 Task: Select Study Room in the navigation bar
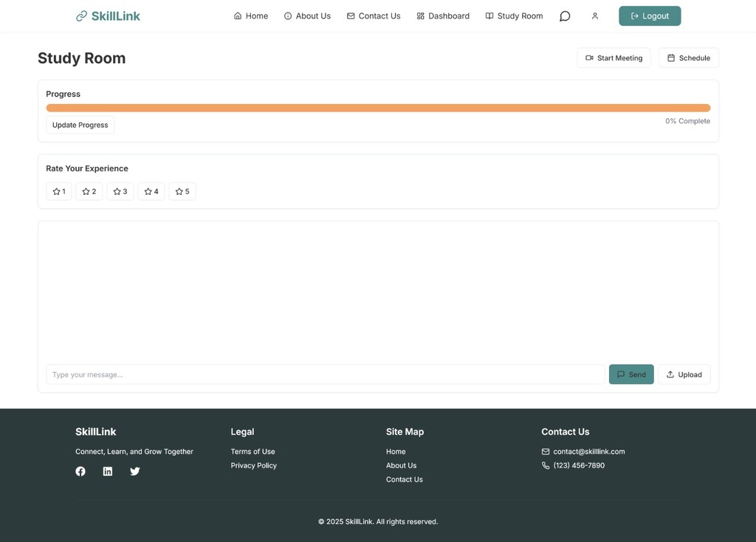coord(514,16)
